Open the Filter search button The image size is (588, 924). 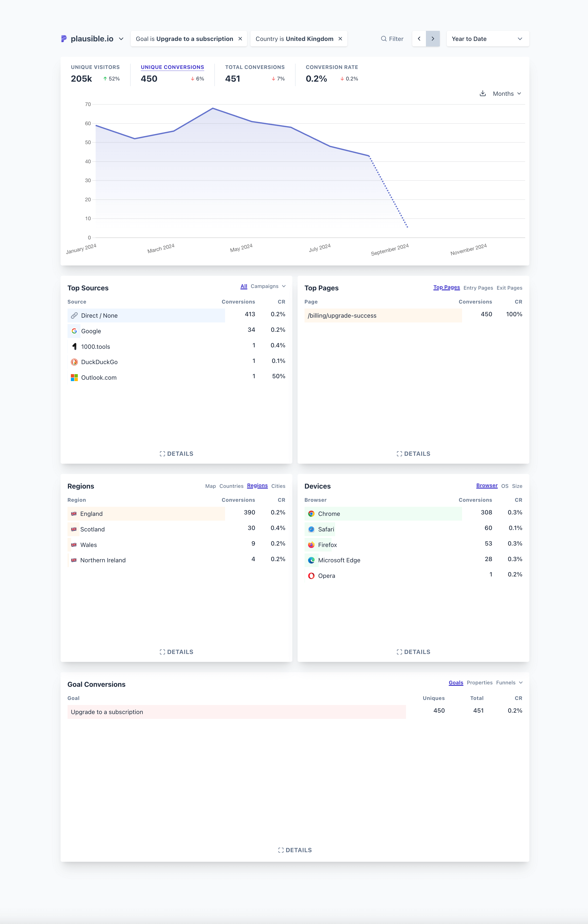[x=392, y=39]
